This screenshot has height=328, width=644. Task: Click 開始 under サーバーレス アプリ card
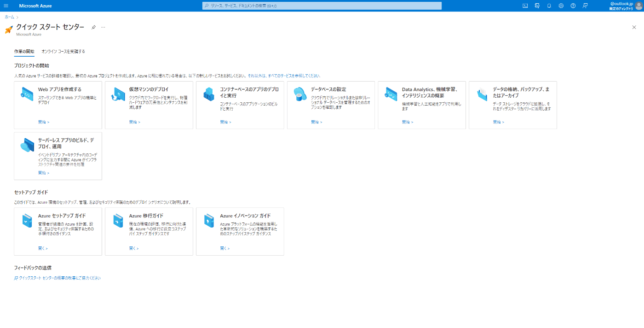pos(44,173)
